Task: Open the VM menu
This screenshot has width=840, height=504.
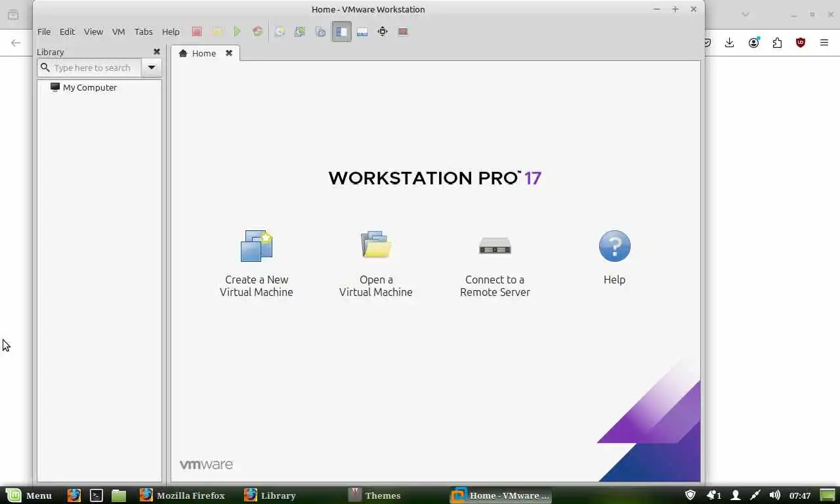Action: click(x=118, y=31)
